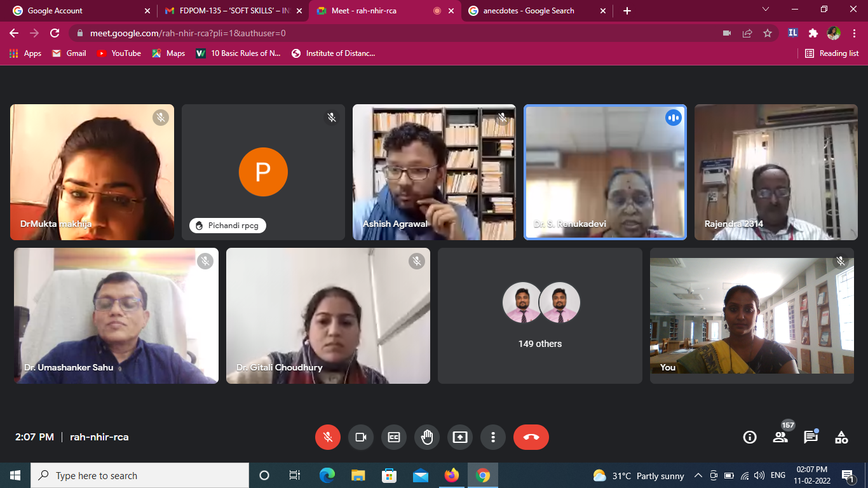Toggle the camera off
Image resolution: width=868 pixels, height=488 pixels.
click(x=361, y=437)
